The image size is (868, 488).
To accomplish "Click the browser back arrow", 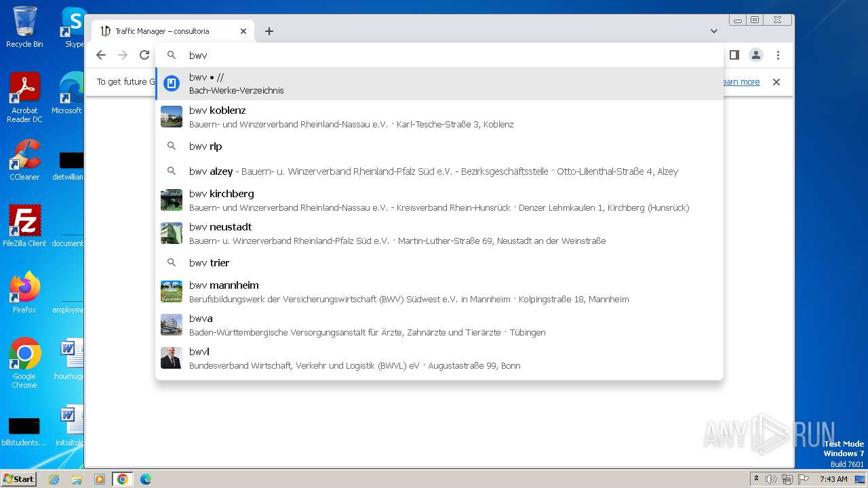I will tap(101, 55).
